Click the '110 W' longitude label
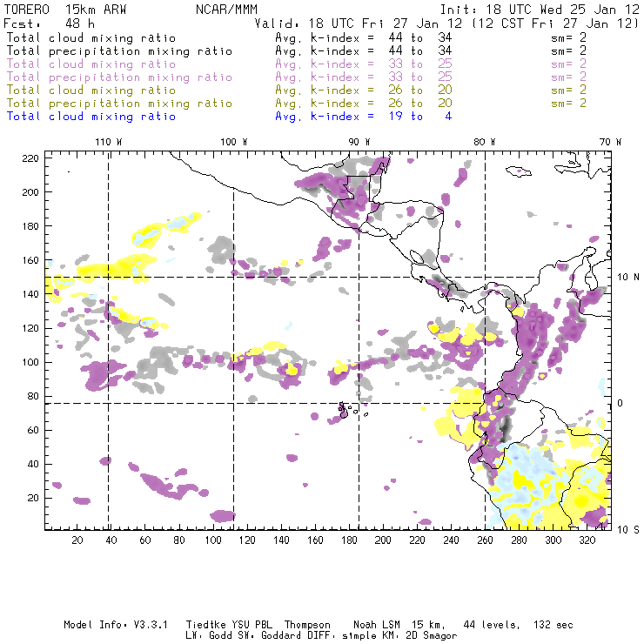This screenshot has height=644, width=644. [109, 142]
